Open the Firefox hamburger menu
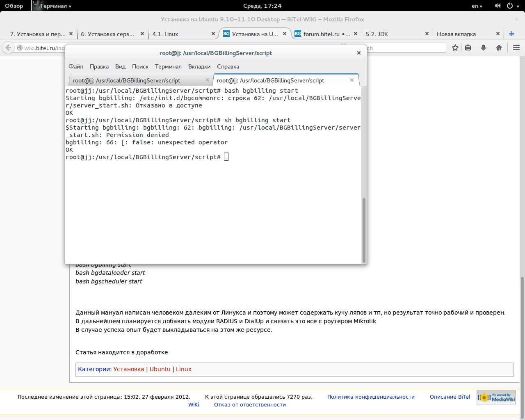Image resolution: width=525 pixels, height=420 pixels. pyautogui.click(x=516, y=48)
